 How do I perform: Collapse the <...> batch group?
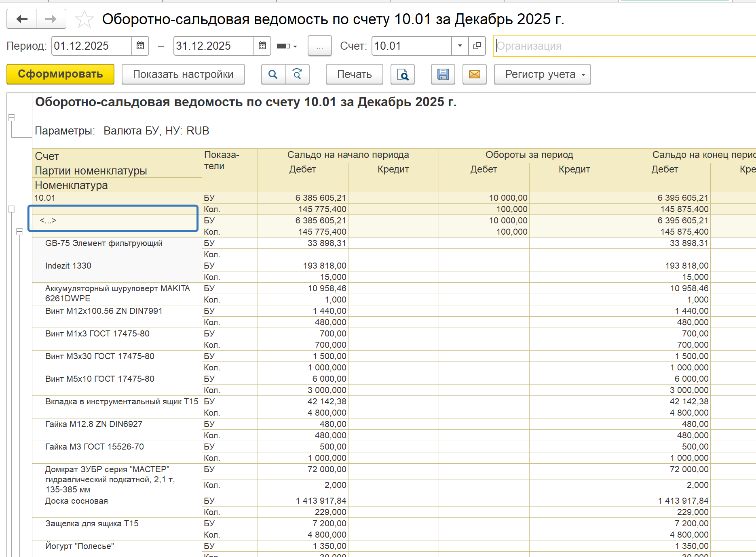click(19, 231)
